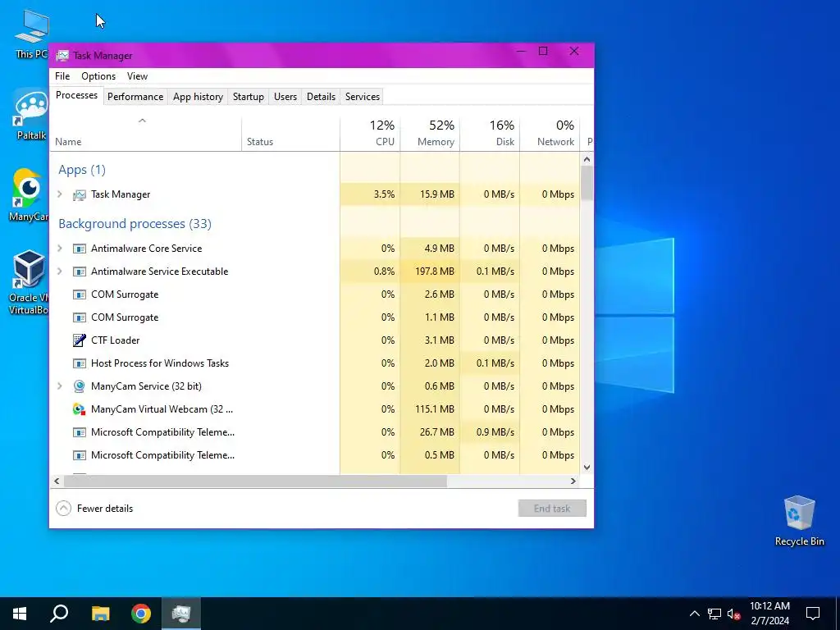Select the first COM Surrogate row, 2.6 MB

[x=315, y=294]
